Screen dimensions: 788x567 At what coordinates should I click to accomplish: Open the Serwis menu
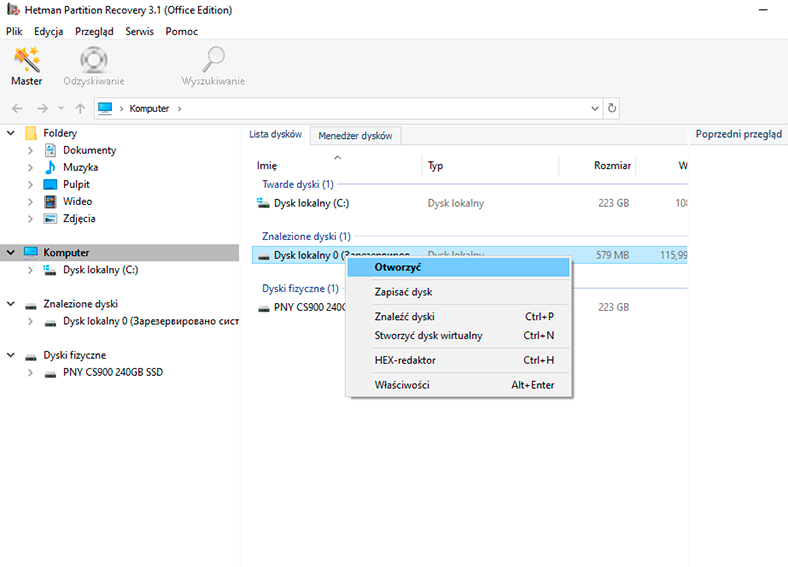(x=139, y=31)
